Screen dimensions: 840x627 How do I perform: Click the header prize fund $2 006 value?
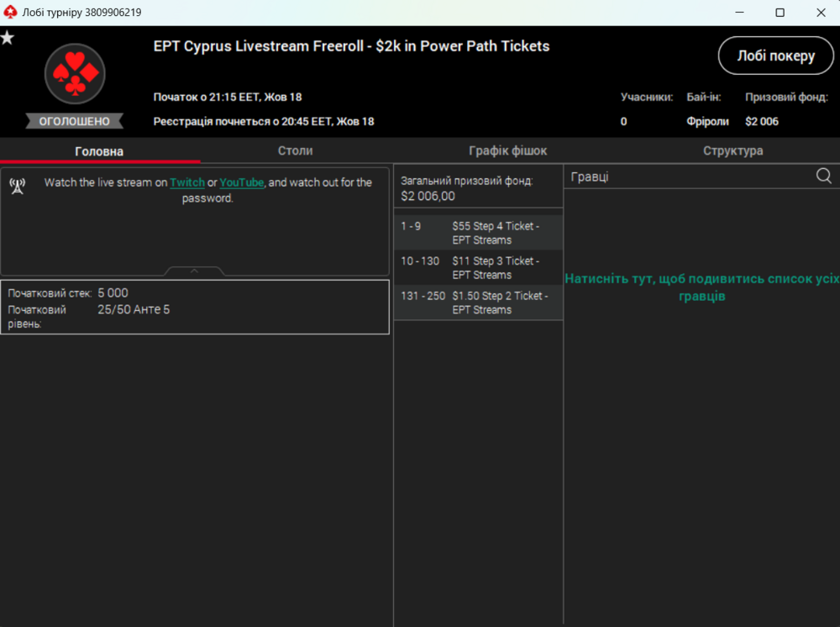(762, 121)
